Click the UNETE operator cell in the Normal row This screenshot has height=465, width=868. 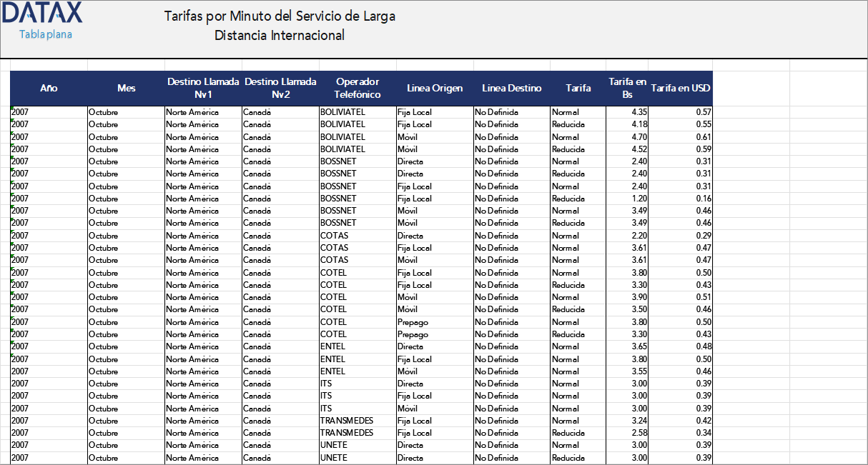coord(357,445)
